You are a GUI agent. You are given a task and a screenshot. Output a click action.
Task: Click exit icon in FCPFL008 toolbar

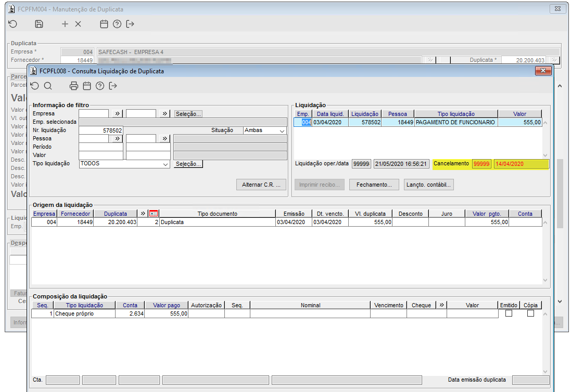point(113,86)
